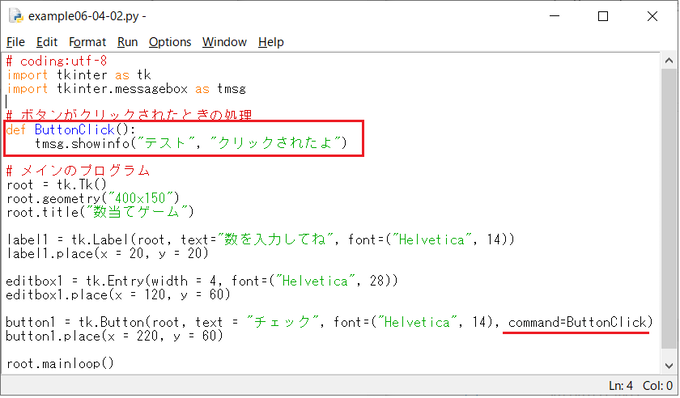Click the 'command=ButtonClick' text
This screenshot has height=398, width=680.
coord(577,323)
